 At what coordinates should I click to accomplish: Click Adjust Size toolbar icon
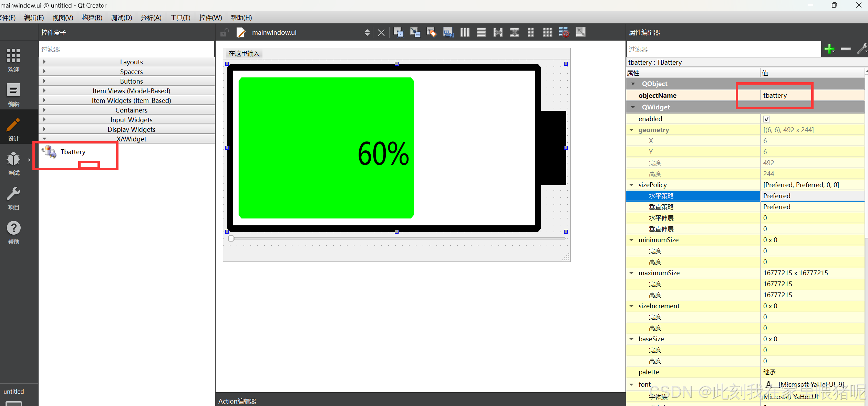click(580, 32)
